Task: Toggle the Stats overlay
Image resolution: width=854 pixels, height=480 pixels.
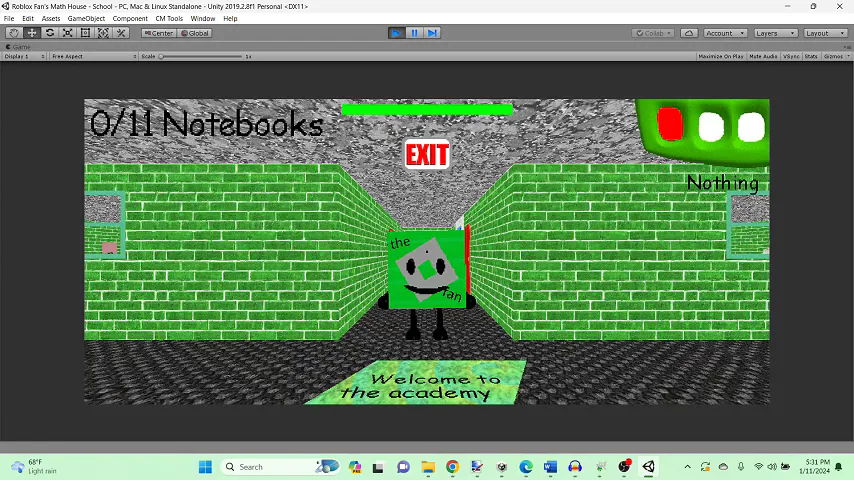Action: (x=811, y=56)
